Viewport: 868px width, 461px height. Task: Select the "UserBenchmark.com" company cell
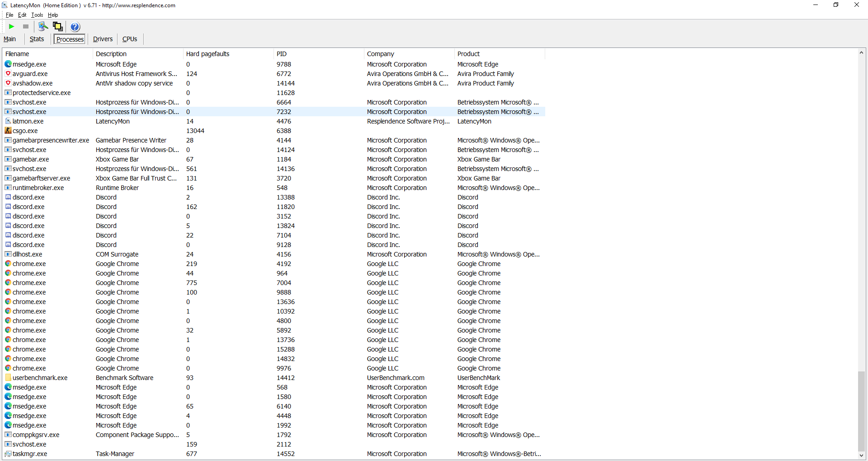[x=396, y=378]
